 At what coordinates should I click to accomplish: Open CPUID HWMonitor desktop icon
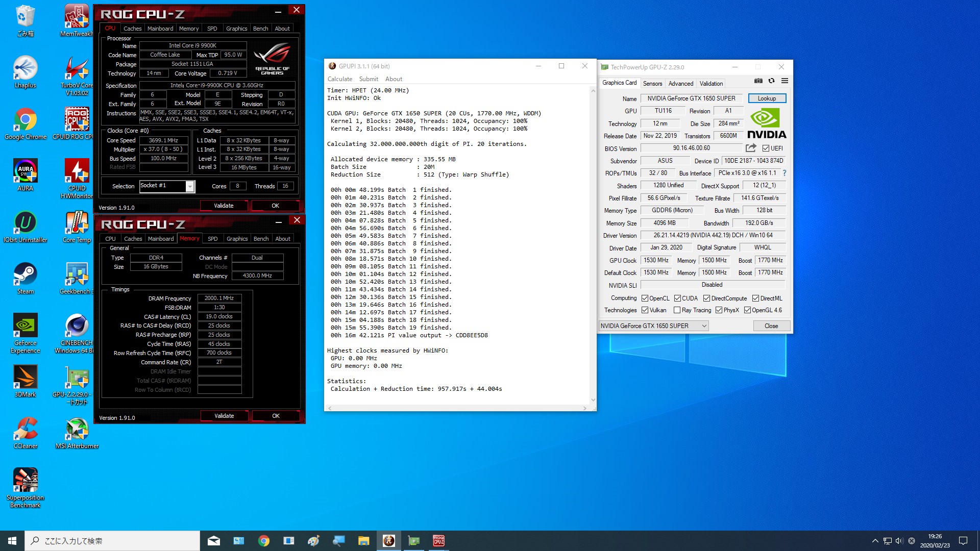[x=77, y=179]
